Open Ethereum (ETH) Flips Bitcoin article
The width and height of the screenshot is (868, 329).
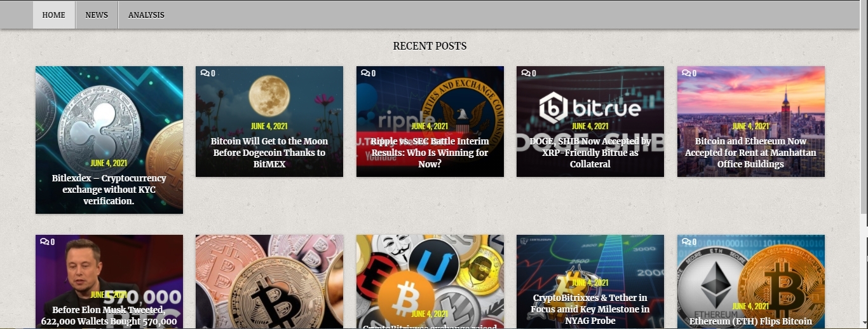tap(750, 321)
